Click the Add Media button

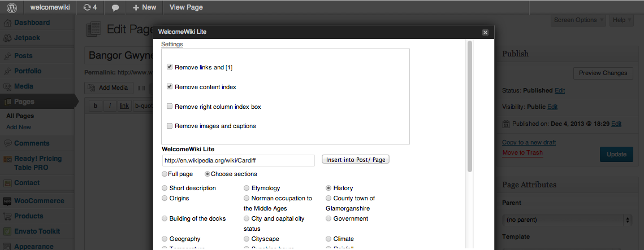click(109, 87)
